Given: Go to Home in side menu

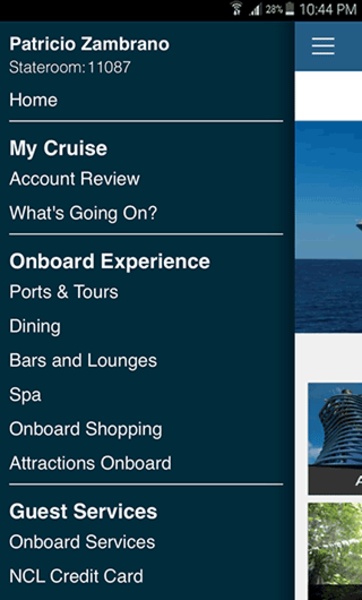Looking at the screenshot, I should click(33, 100).
